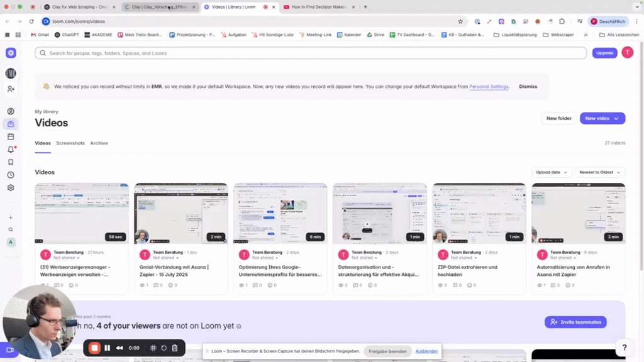Viewport: 644px width, 362px height.
Task: Open the calendar meetings sidebar icon
Action: point(11,136)
